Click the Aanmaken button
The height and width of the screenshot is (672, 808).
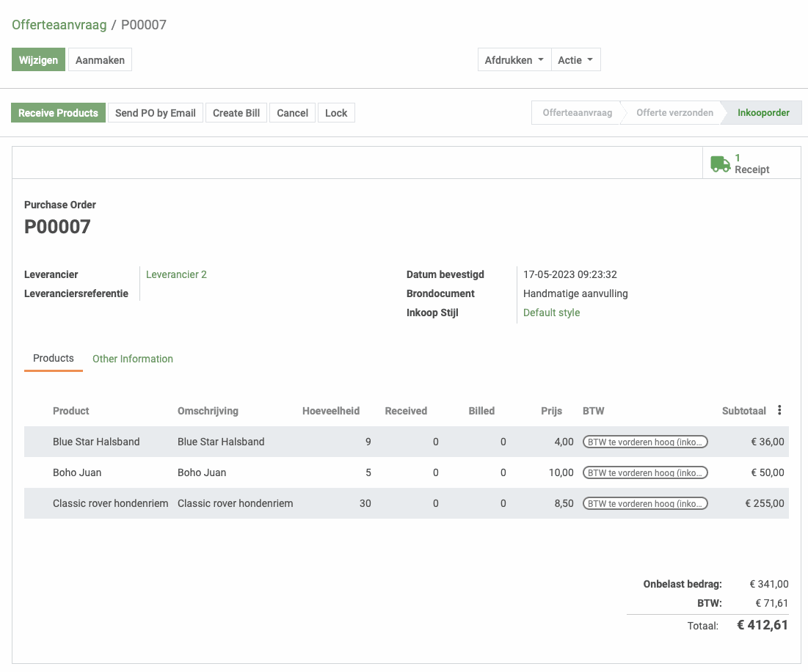[100, 59]
